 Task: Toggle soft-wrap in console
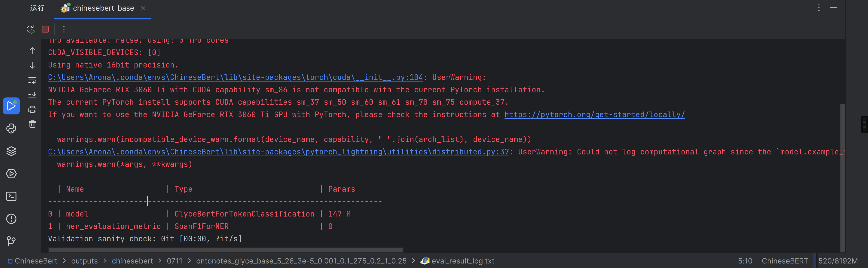click(32, 80)
